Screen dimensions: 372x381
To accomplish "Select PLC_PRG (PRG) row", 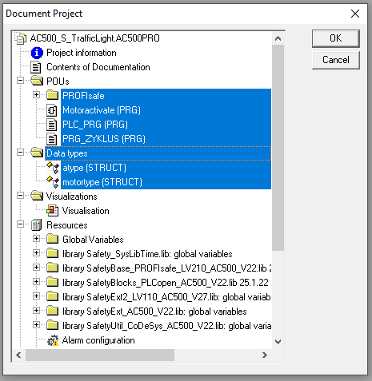I will click(166, 124).
